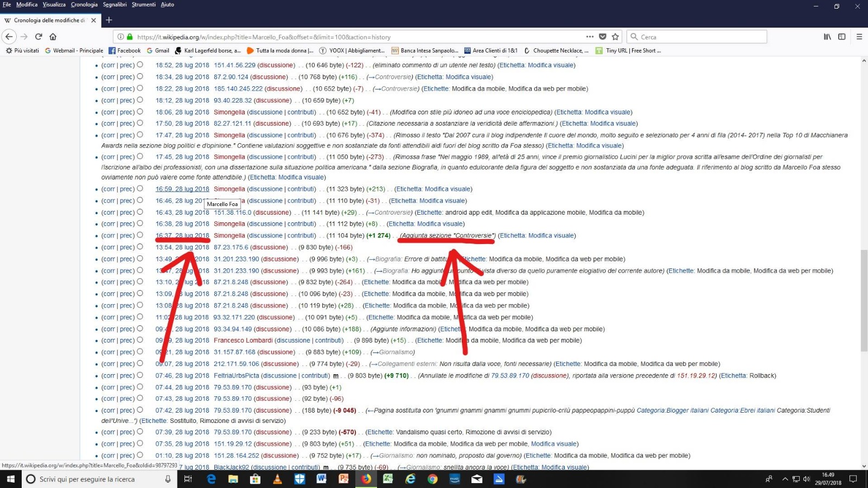Click the Cerca search field
This screenshot has height=488, width=868.
tap(700, 37)
